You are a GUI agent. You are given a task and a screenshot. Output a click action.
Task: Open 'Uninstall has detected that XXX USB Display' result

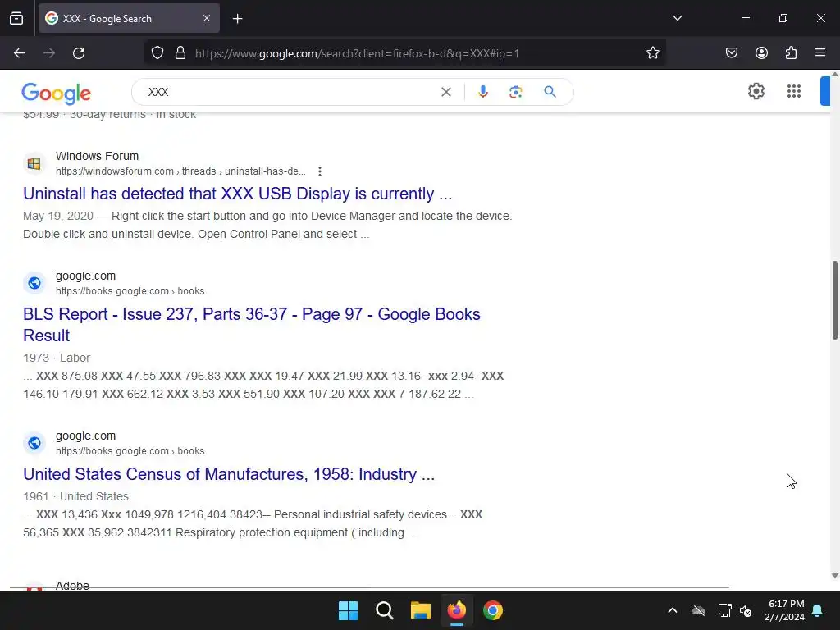[x=237, y=194]
